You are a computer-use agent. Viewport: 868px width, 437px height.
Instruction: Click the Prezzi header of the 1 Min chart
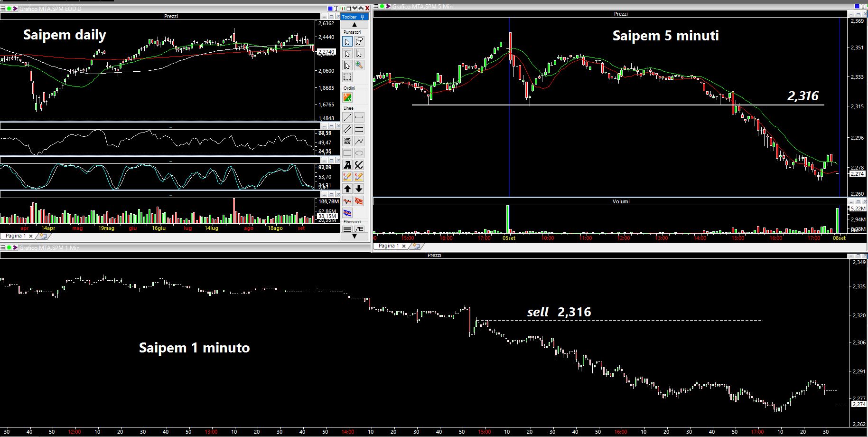tap(434, 255)
